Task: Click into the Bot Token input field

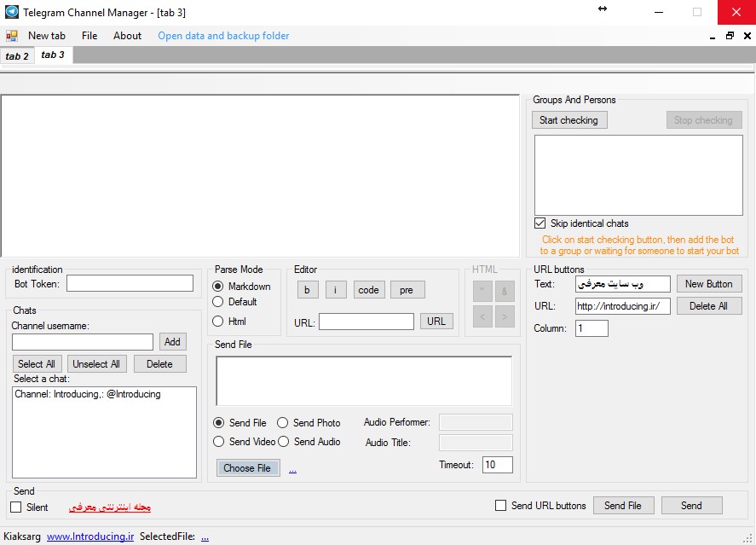Action: point(130,283)
